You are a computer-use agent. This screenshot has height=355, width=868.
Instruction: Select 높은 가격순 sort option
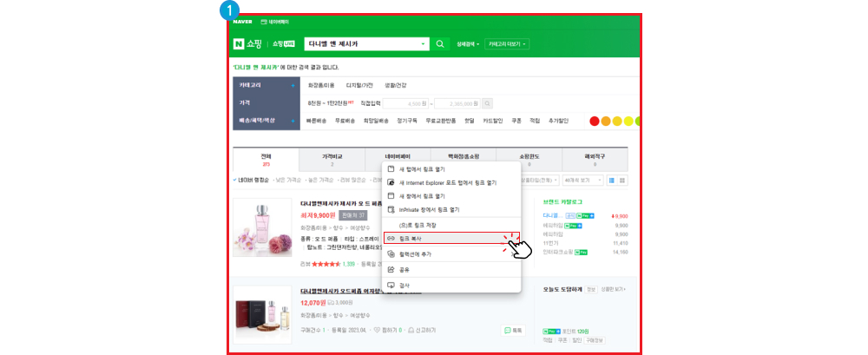point(319,180)
